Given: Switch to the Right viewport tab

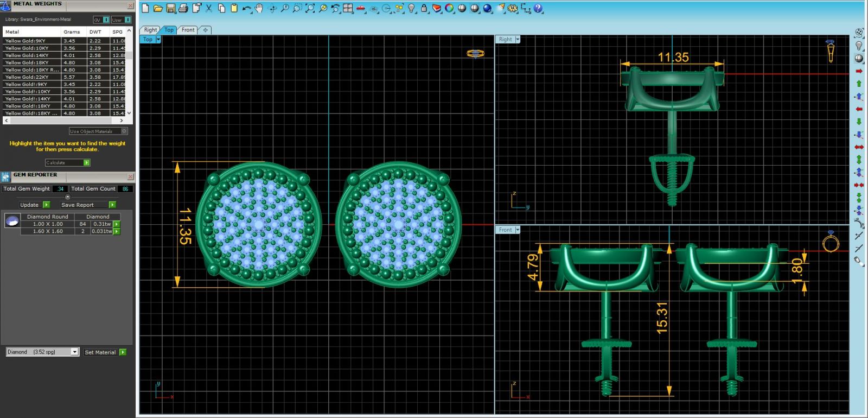Looking at the screenshot, I should (x=150, y=30).
